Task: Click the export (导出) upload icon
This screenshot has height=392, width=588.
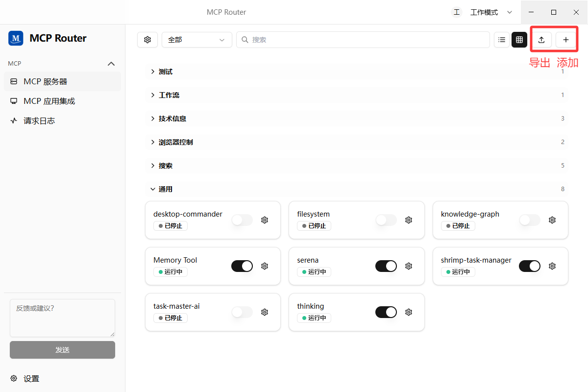Action: coord(541,40)
